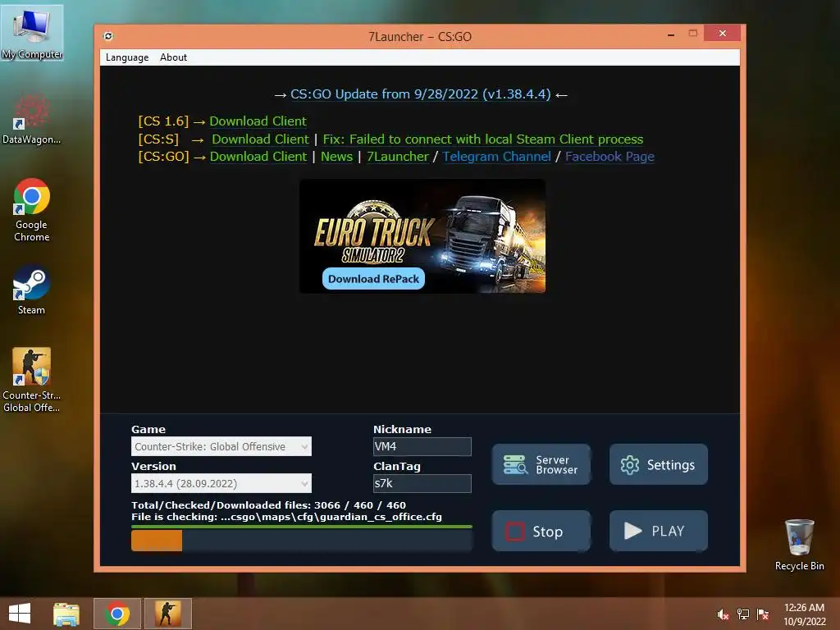Click the Windows Start button
The width and height of the screenshot is (840, 630).
point(20,614)
